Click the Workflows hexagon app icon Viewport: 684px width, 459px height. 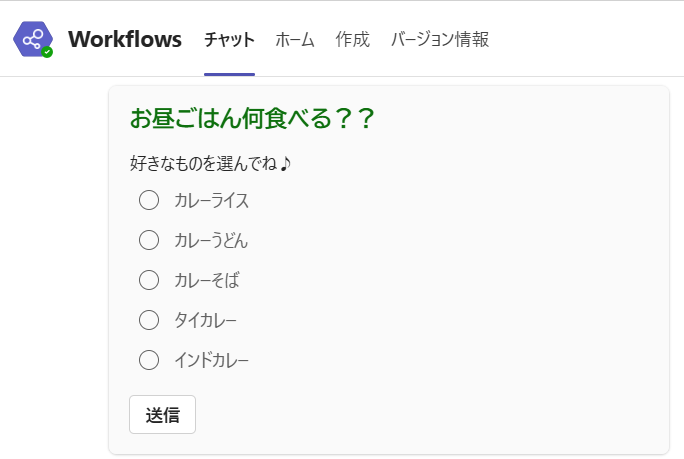pyautogui.click(x=33, y=39)
